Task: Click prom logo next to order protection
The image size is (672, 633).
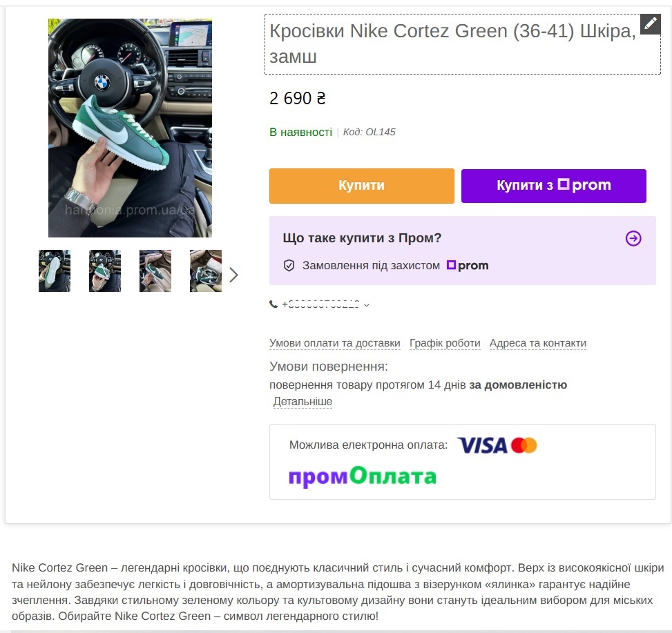Action: coord(468,266)
